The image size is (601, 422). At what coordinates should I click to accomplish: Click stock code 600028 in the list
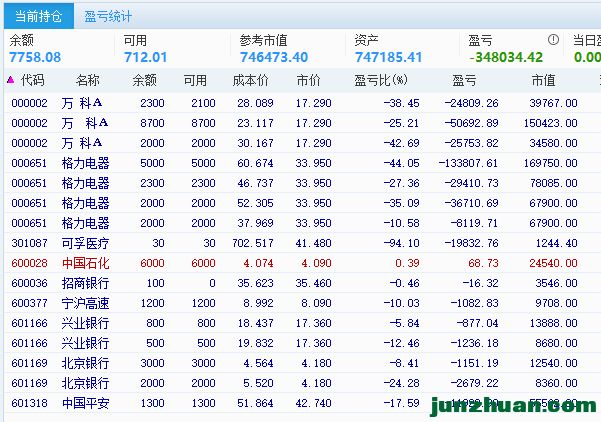tap(30, 263)
